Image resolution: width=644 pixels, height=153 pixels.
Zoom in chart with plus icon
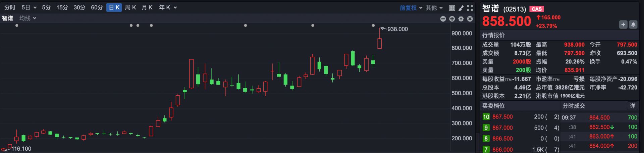click(x=452, y=19)
